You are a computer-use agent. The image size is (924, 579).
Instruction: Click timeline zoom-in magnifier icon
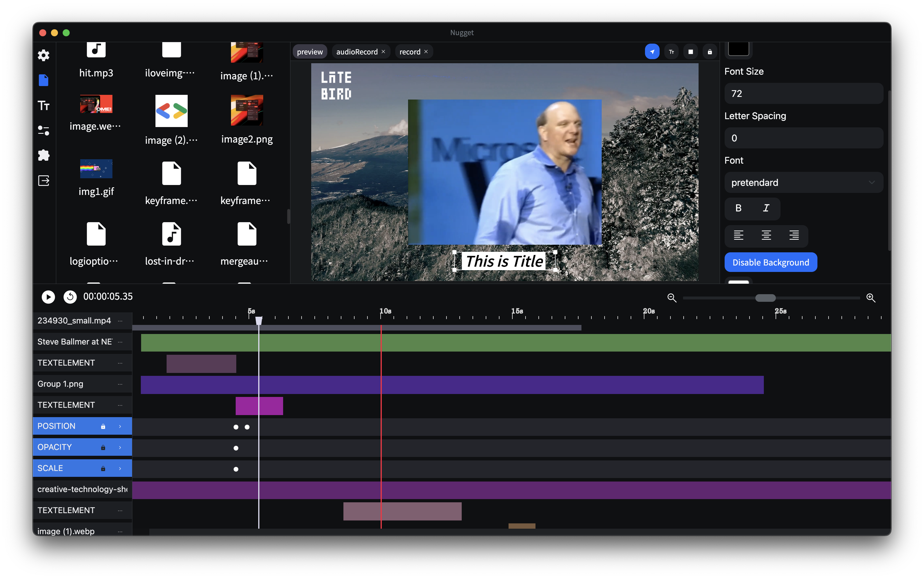click(870, 298)
